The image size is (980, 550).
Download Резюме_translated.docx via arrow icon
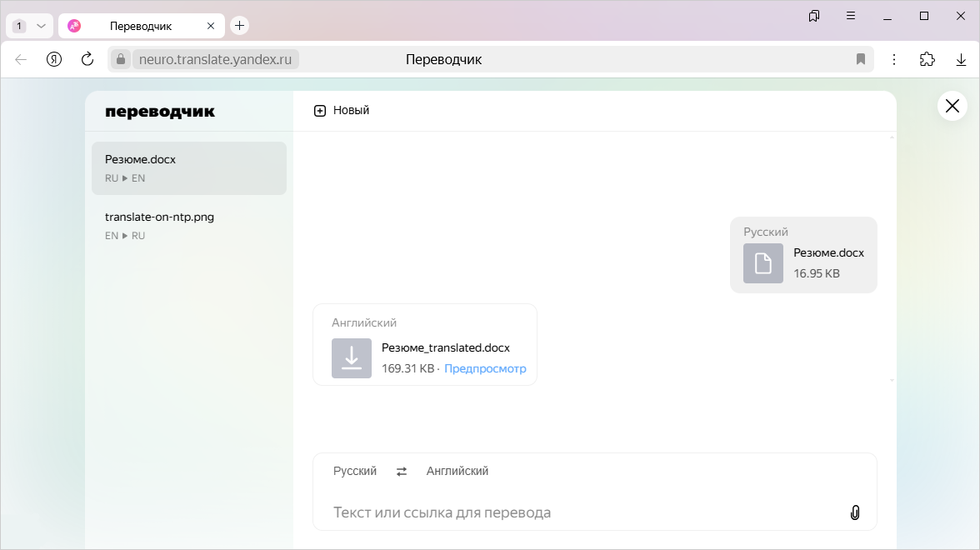pos(352,358)
